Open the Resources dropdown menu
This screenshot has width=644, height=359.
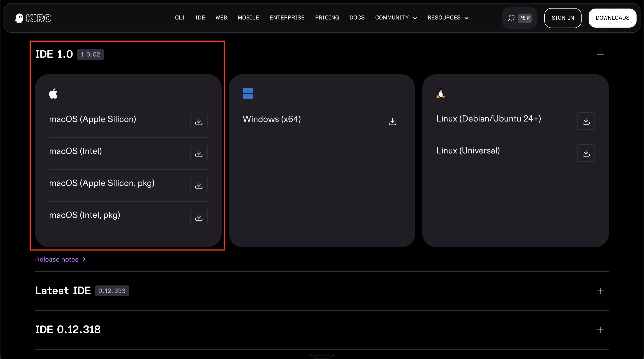point(448,18)
